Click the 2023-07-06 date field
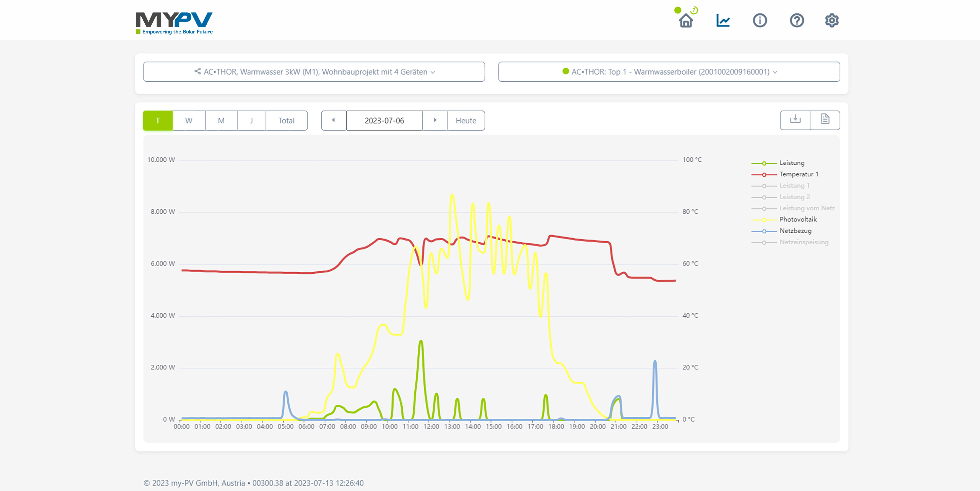 [x=384, y=121]
